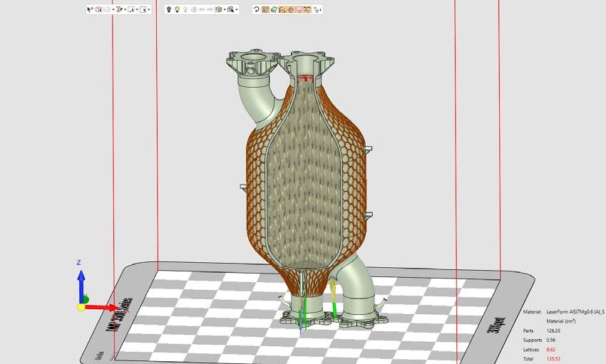
Task: Click the dark light bulb hide icon
Action: point(169,9)
